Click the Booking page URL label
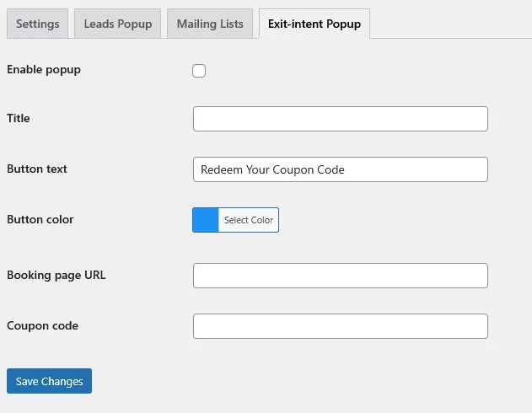Viewport: 532px width, 413px height. pyautogui.click(x=56, y=276)
